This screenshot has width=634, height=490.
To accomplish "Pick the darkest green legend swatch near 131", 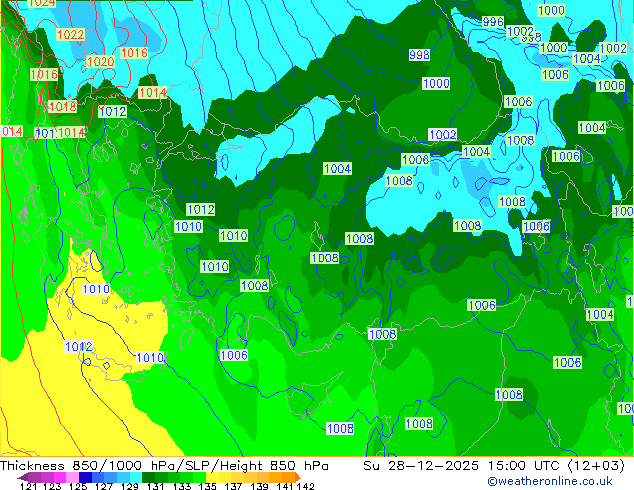I will click(x=148, y=477).
